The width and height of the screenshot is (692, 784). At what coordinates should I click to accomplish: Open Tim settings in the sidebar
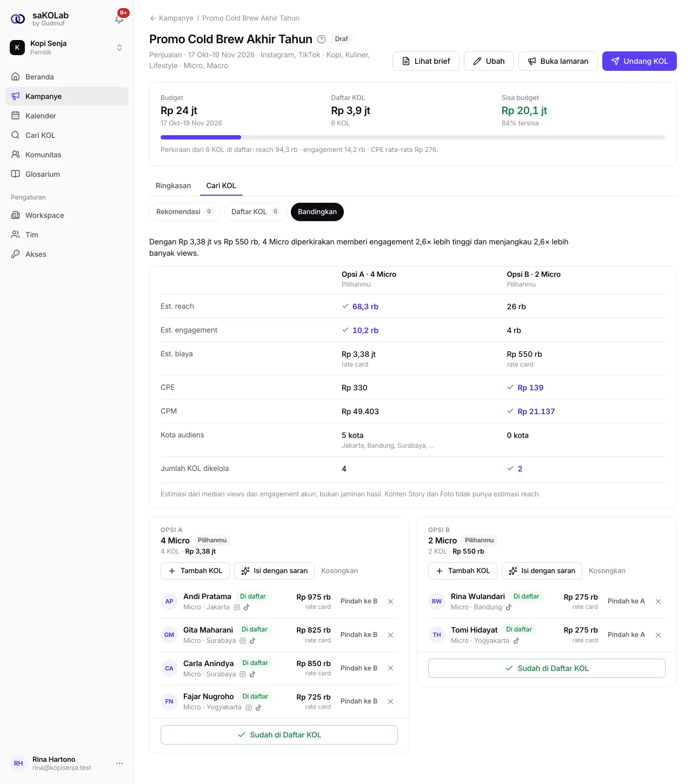67,235
